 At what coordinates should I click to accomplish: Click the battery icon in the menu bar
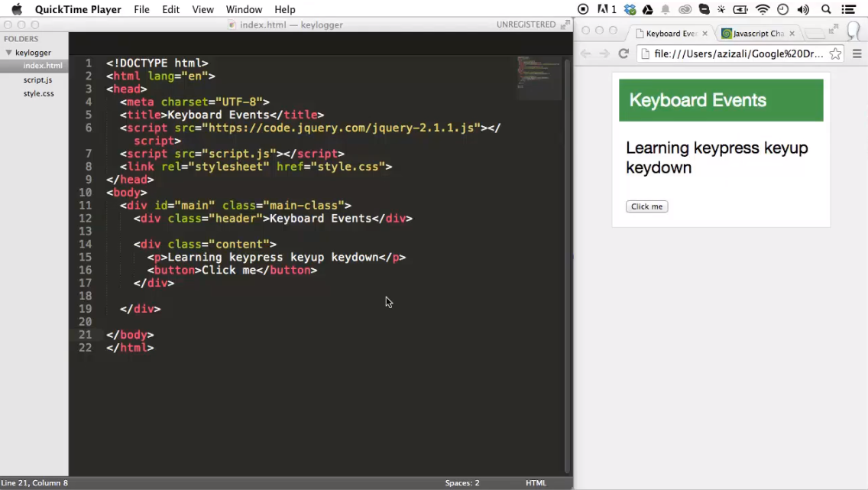(739, 9)
